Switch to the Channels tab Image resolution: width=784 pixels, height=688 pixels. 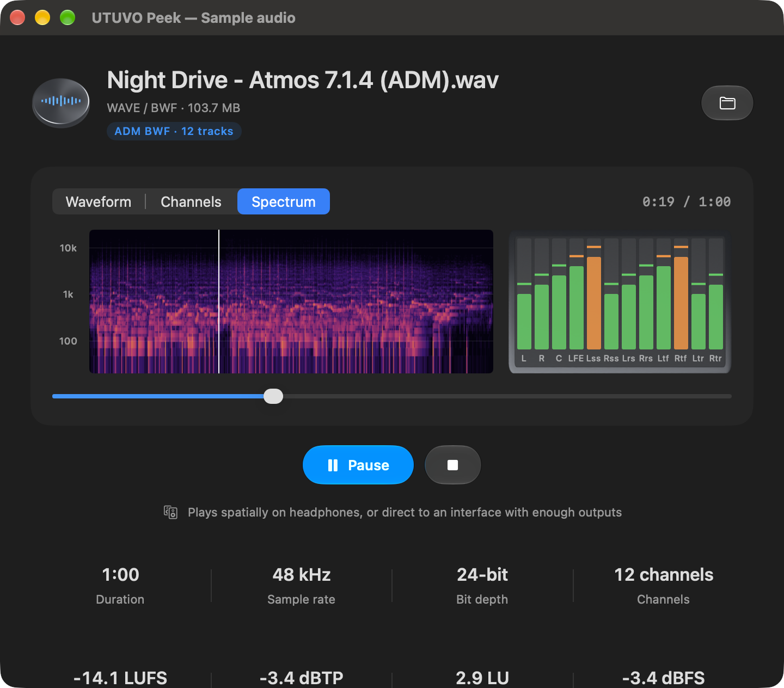pyautogui.click(x=191, y=202)
